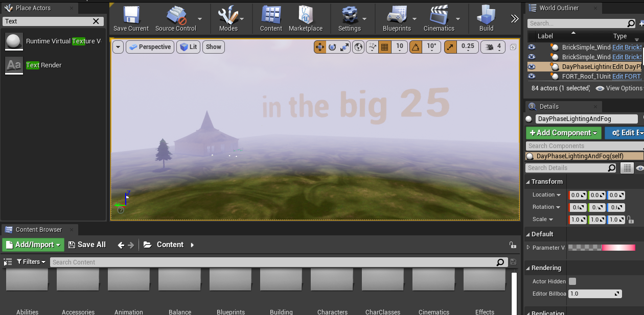Image resolution: width=644 pixels, height=315 pixels.
Task: Open property matrix grid icon in Details
Action: click(627, 168)
